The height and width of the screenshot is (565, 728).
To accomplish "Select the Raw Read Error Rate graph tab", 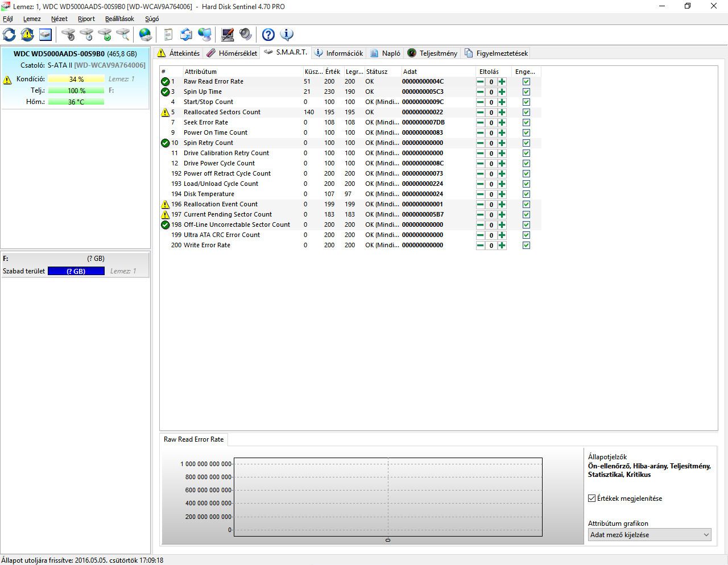I will (194, 439).
